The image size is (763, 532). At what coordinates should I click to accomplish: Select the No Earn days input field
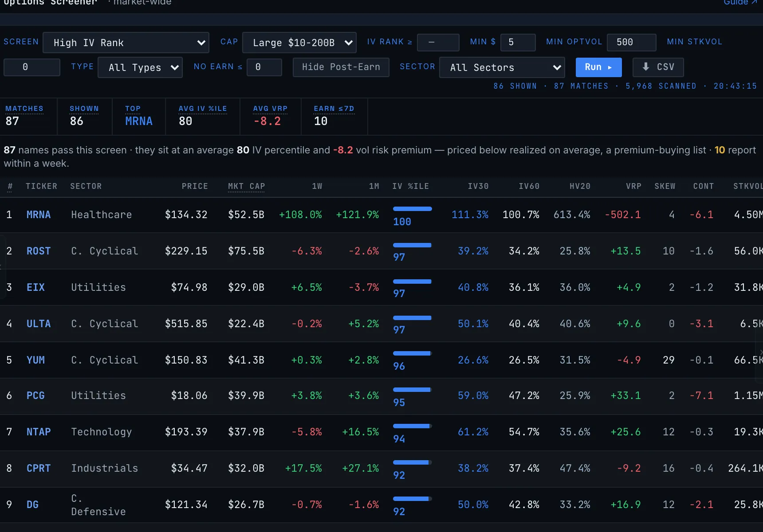(264, 67)
